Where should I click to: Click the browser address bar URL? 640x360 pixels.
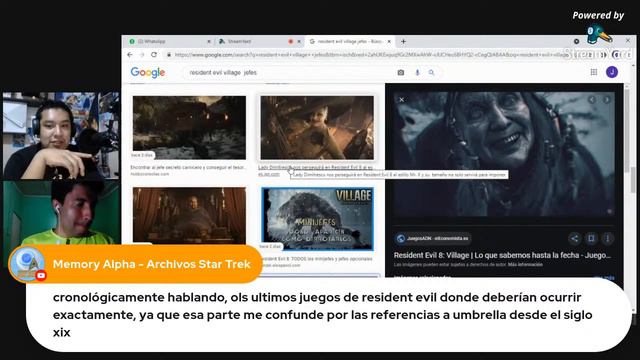(371, 55)
